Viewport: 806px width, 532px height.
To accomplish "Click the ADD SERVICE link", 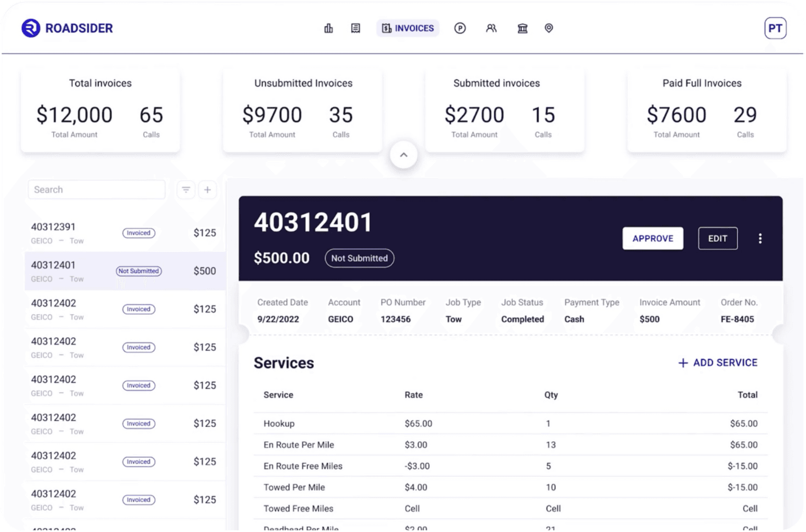I will tap(717, 363).
